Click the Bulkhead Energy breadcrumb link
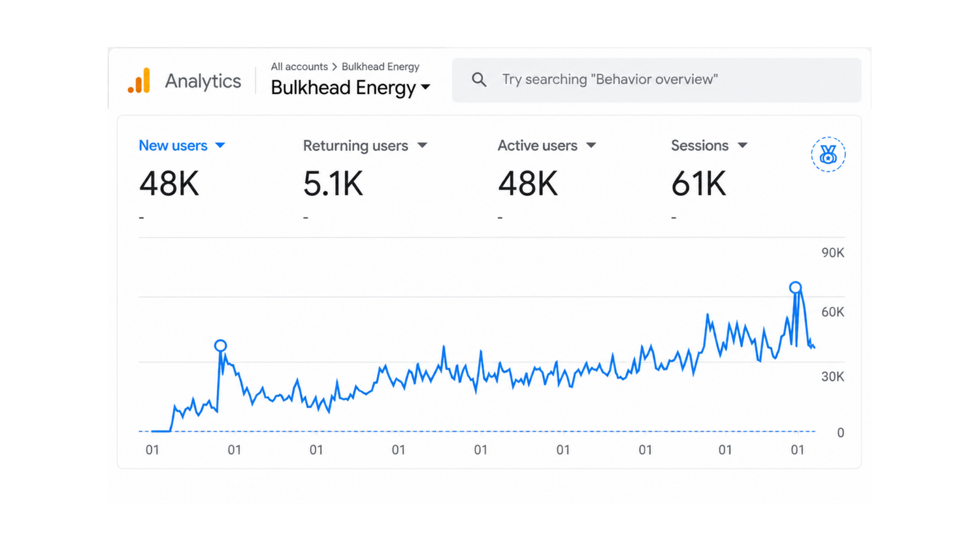 tap(380, 67)
